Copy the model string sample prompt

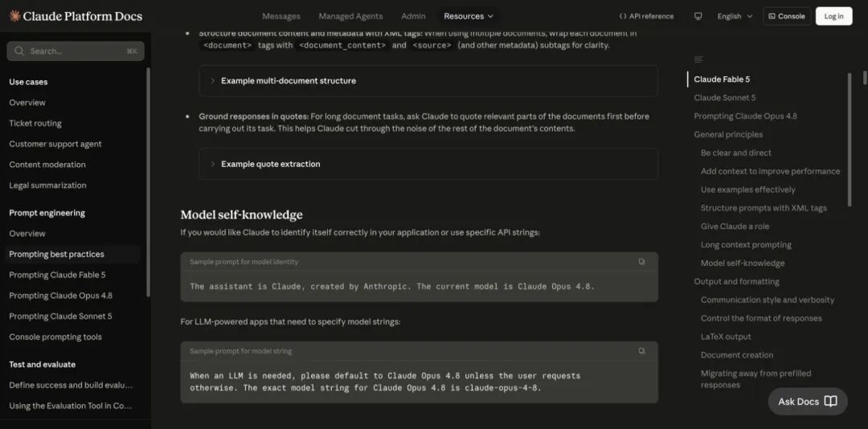[641, 351]
